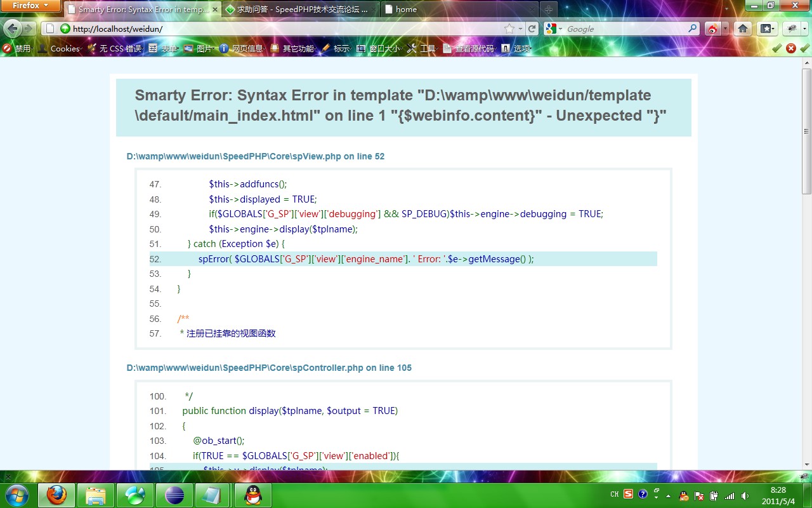Switch to the Eclipse taskbar icon
This screenshot has height=508, width=812.
(174, 495)
